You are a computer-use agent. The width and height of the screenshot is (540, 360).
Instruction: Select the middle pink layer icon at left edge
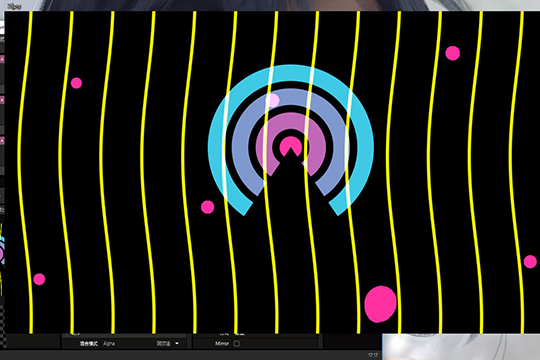pyautogui.click(x=2, y=100)
